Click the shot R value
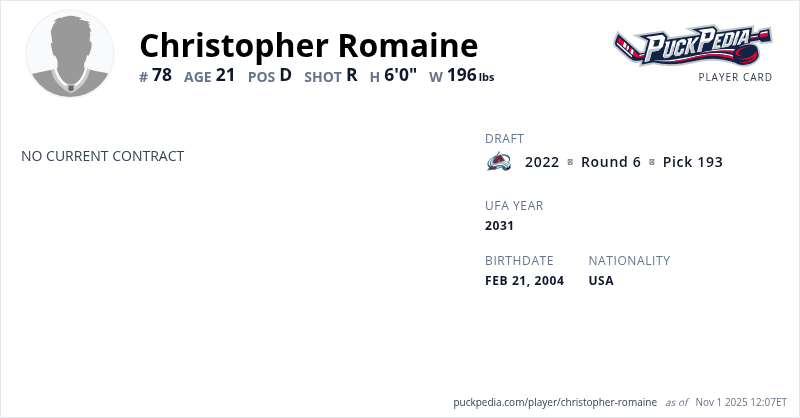Viewport: 800px width, 418px height. [x=351, y=75]
